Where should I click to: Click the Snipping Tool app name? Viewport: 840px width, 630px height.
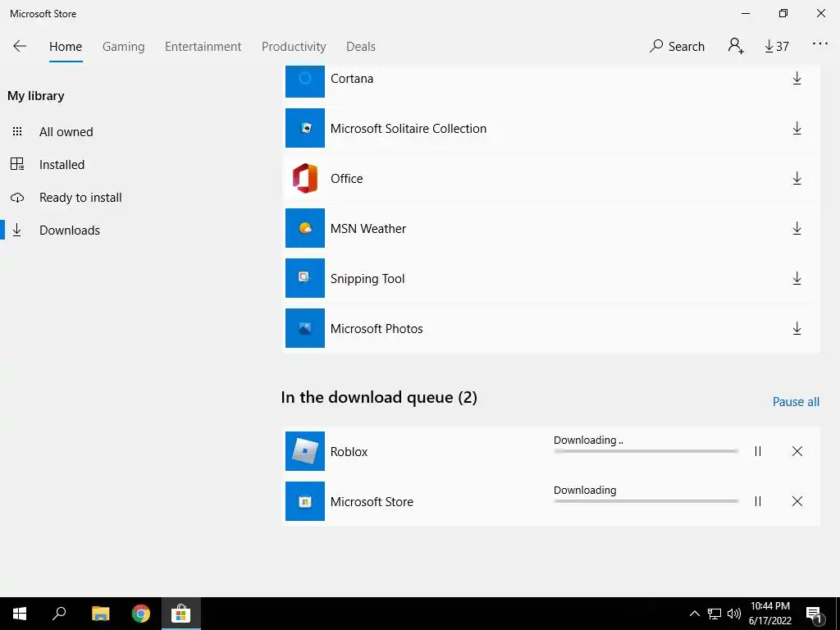pos(367,279)
